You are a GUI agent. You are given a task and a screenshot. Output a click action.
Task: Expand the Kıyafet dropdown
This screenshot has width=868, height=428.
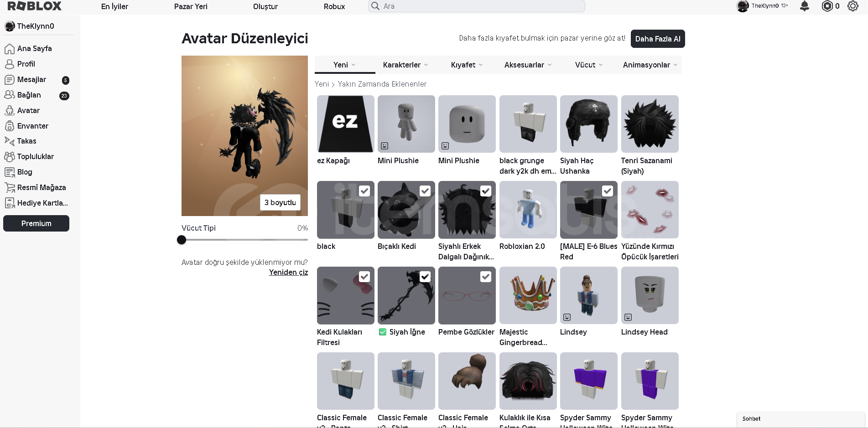pos(467,65)
